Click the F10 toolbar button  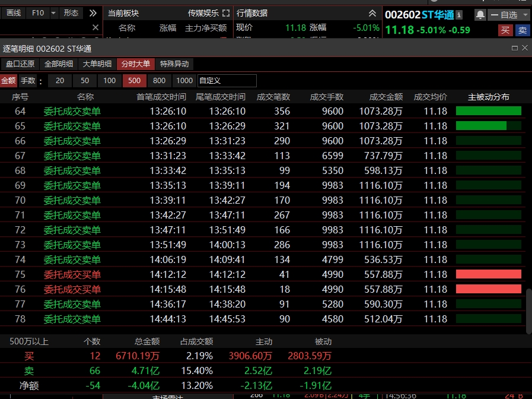click(x=38, y=13)
